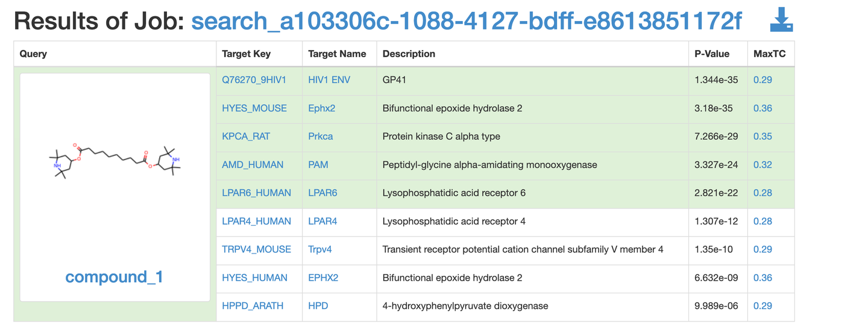
Task: Open the HPD target name link
Action: pos(318,306)
